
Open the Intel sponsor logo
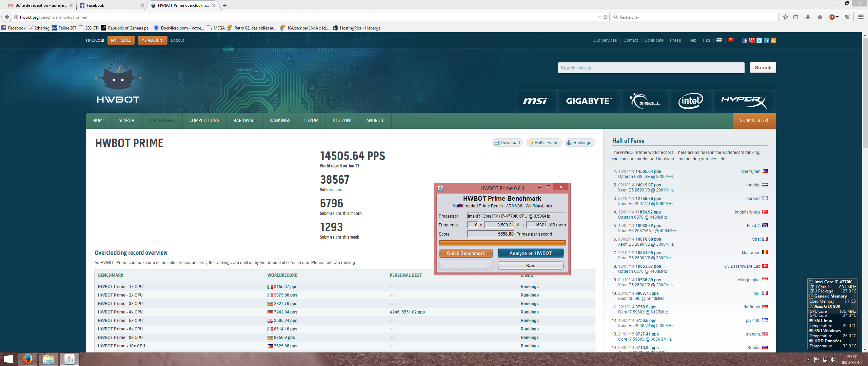[x=691, y=101]
